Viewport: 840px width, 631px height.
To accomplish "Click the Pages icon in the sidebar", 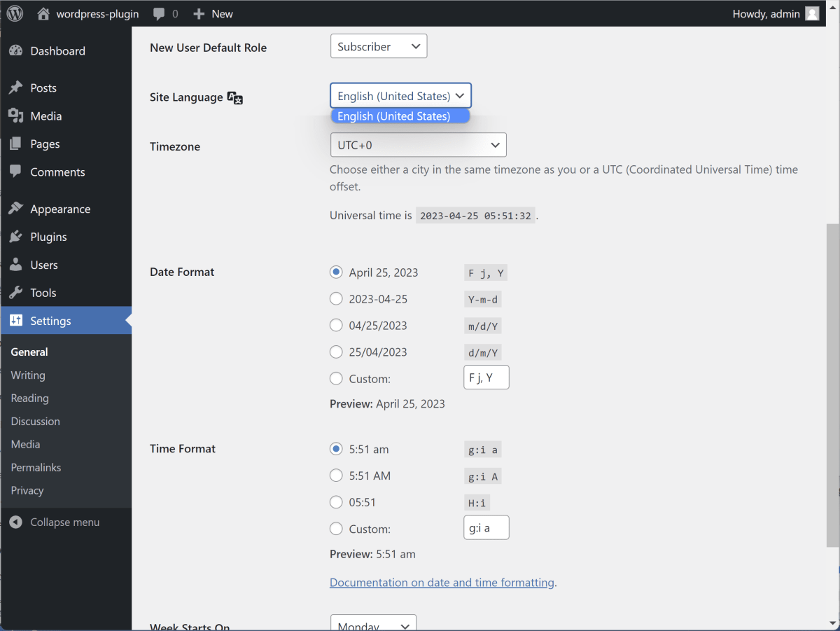I will pyautogui.click(x=15, y=144).
